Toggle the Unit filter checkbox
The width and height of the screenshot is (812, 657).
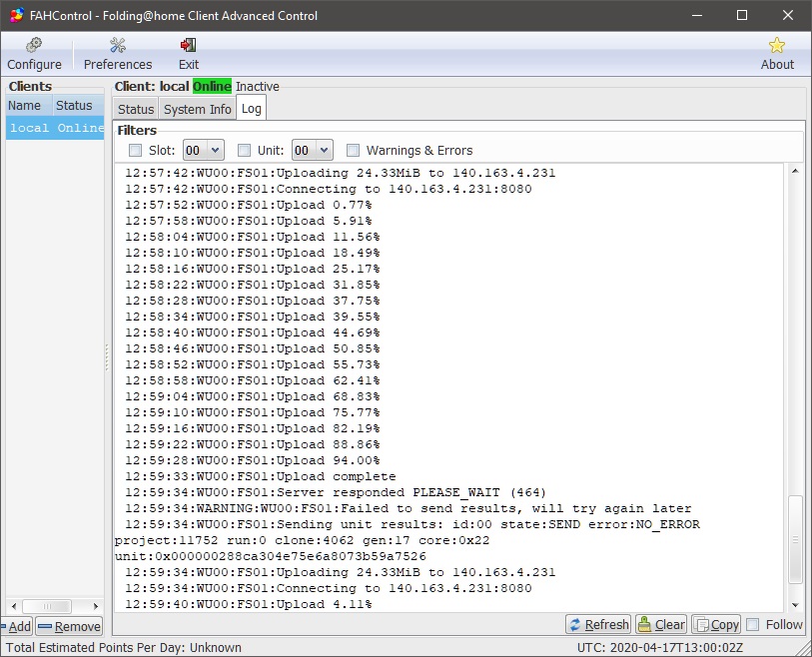click(x=244, y=150)
